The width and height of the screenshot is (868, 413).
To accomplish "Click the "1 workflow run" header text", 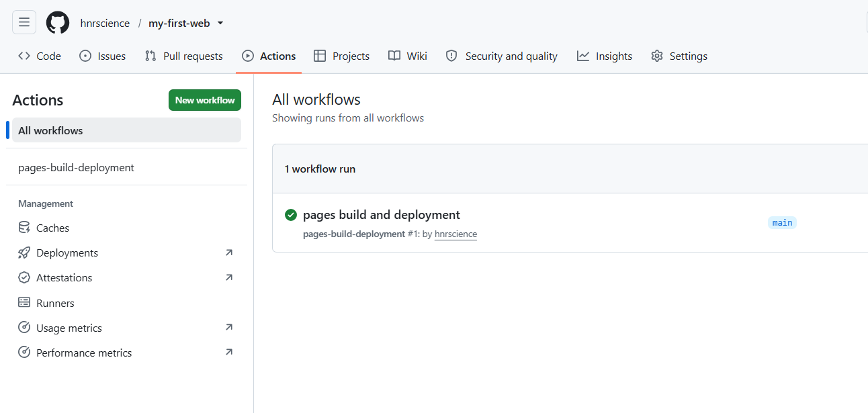I will (320, 169).
